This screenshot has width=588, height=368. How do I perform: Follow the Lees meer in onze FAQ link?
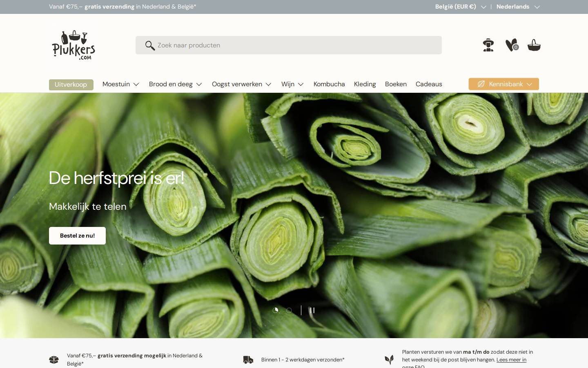[511, 360]
